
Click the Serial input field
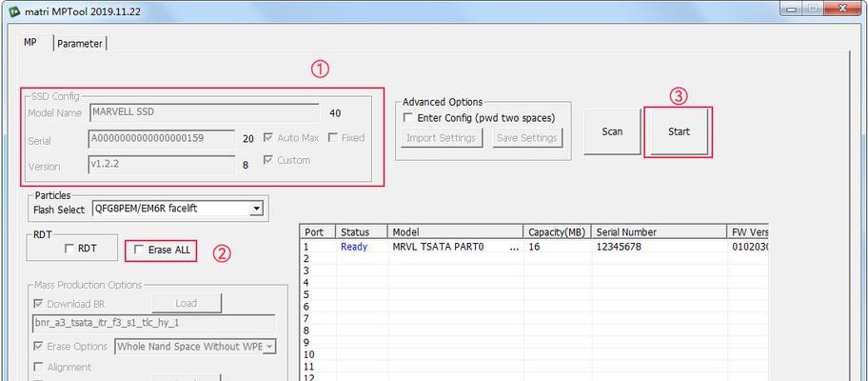[162, 138]
